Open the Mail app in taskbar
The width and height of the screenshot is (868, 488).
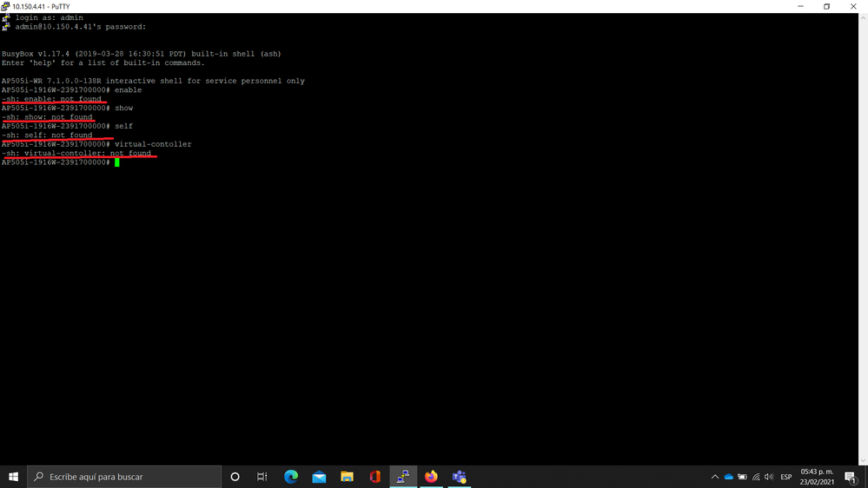(x=319, y=477)
